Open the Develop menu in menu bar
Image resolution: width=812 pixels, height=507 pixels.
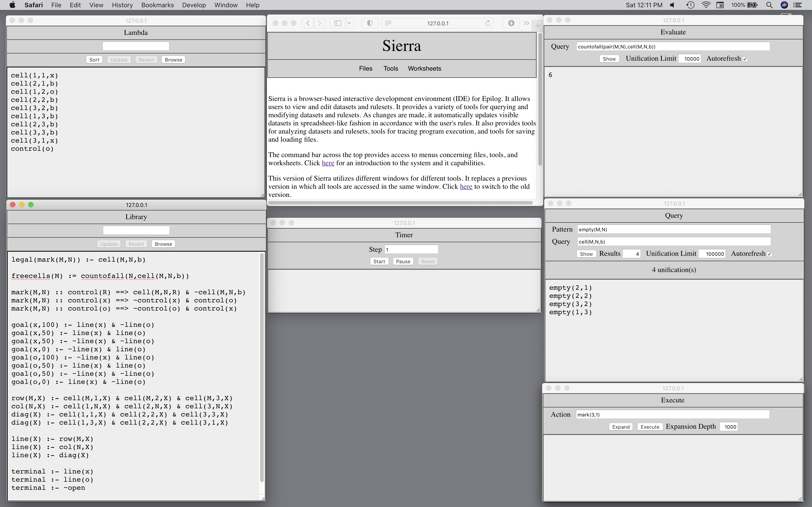point(194,5)
